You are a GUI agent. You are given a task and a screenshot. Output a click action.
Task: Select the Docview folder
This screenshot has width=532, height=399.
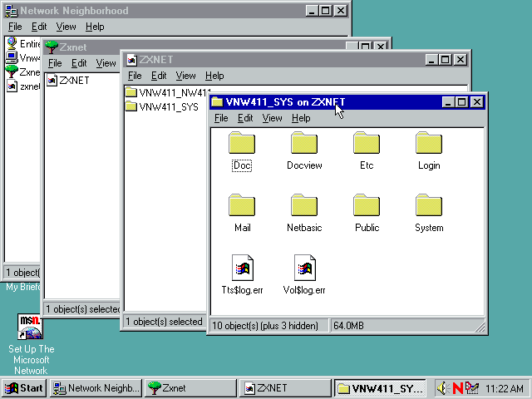click(x=304, y=143)
